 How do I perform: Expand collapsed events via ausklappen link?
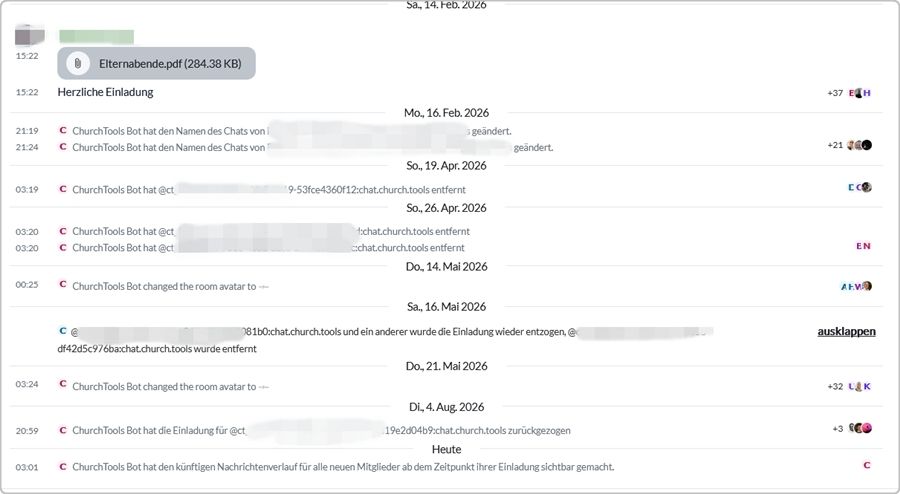point(846,331)
